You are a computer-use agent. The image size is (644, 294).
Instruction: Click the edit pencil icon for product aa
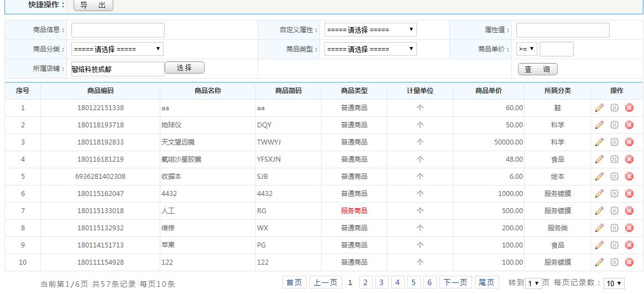[x=599, y=108]
